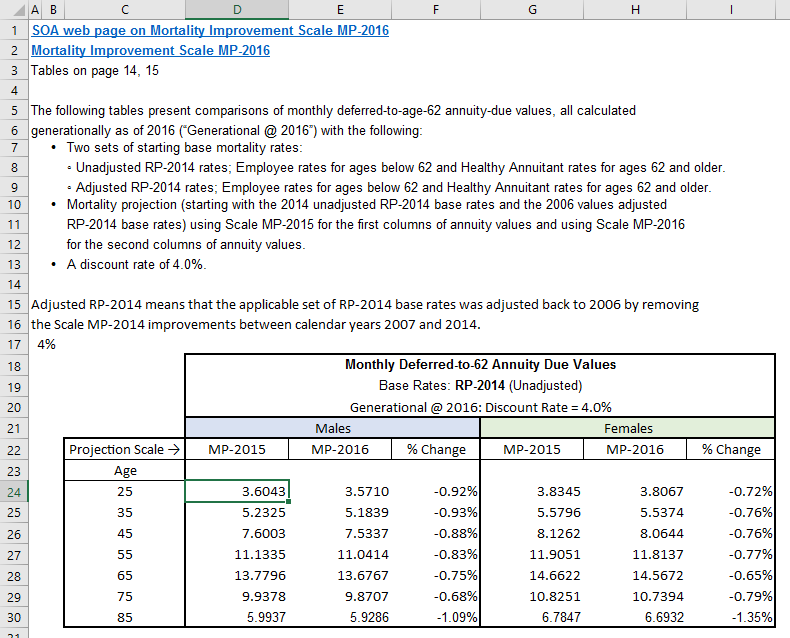Click the Monthly Deferred-to-62 Annuity Due Values title
Viewport: 790px width, 638px height.
(x=480, y=365)
